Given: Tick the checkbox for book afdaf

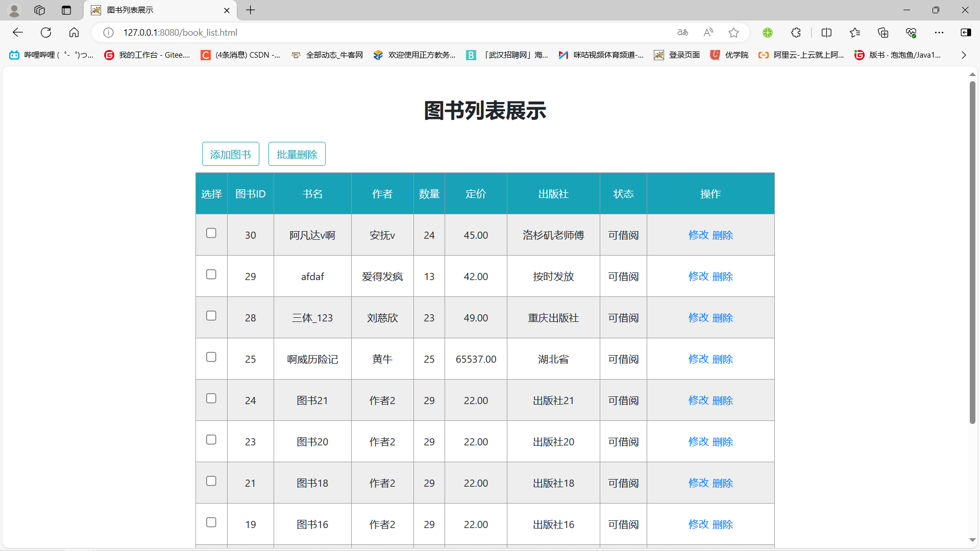Looking at the screenshot, I should point(211,274).
